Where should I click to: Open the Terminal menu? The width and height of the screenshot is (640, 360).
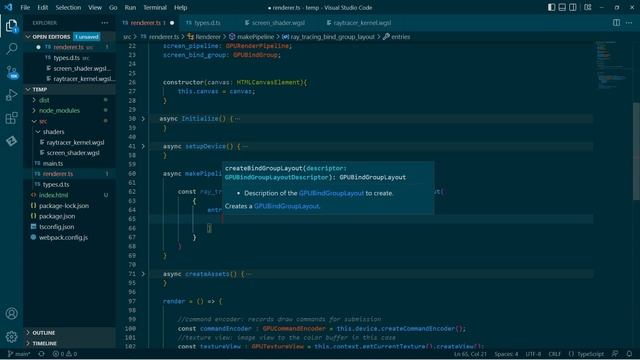coord(155,7)
